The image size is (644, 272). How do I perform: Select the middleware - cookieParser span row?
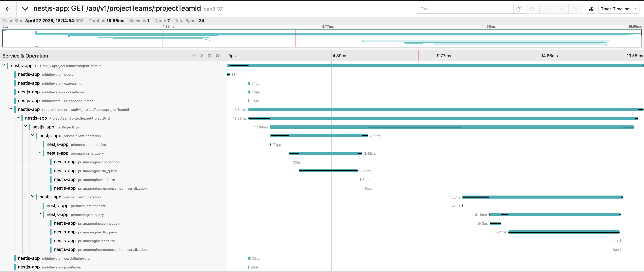point(63,92)
